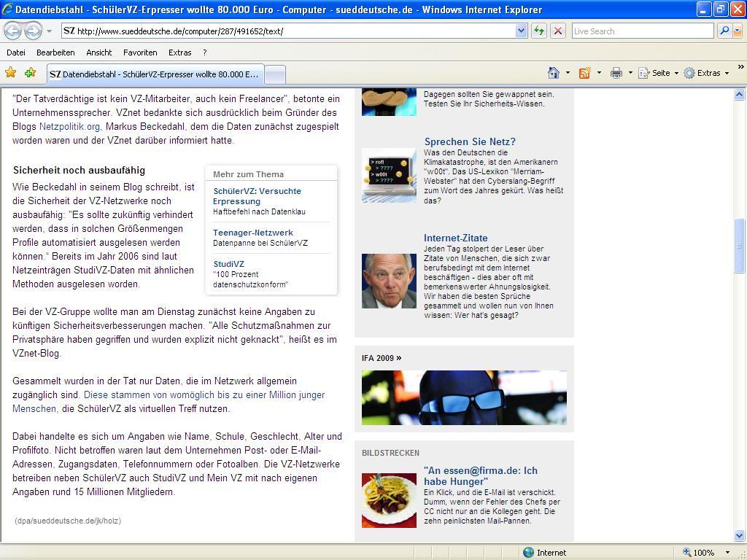Click the Stop loading icon
Image resolution: width=747 pixels, height=560 pixels.
tap(558, 31)
